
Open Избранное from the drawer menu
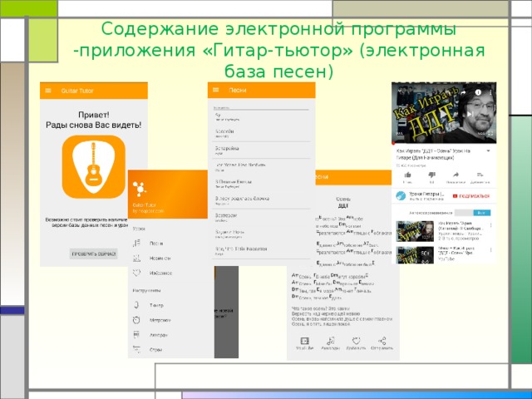click(160, 273)
